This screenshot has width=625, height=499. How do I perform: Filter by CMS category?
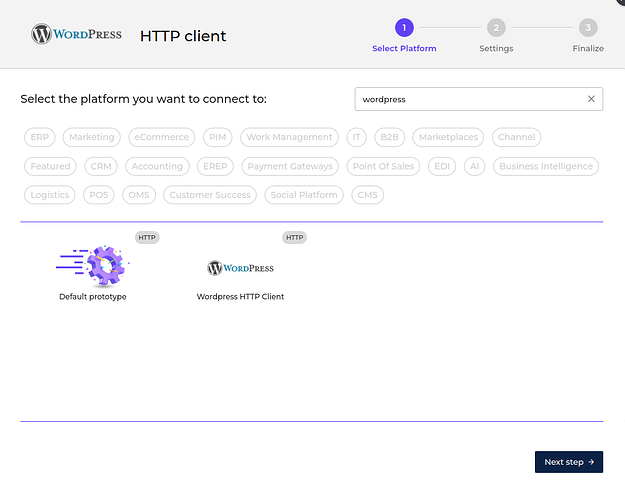click(368, 195)
